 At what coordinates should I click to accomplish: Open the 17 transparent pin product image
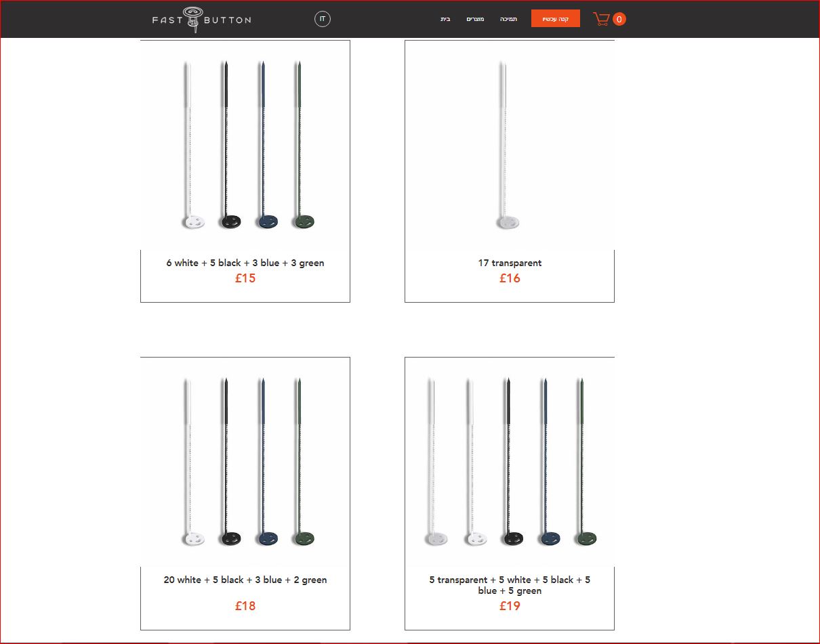coord(510,145)
